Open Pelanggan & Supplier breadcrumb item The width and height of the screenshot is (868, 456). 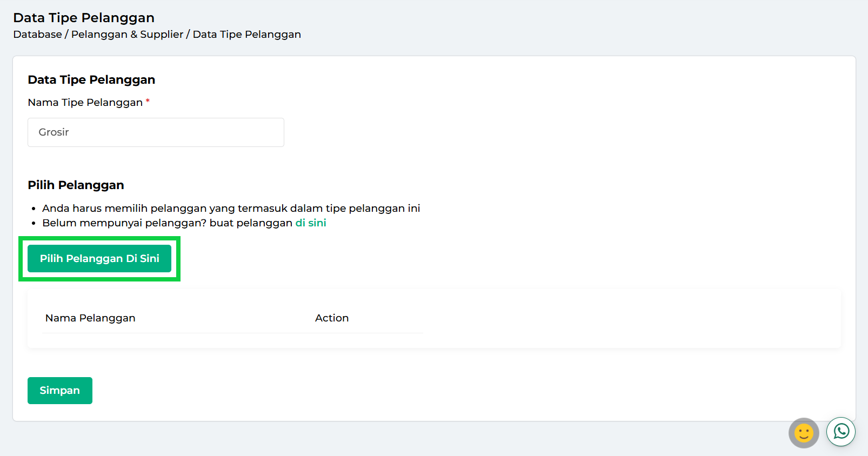(x=127, y=35)
